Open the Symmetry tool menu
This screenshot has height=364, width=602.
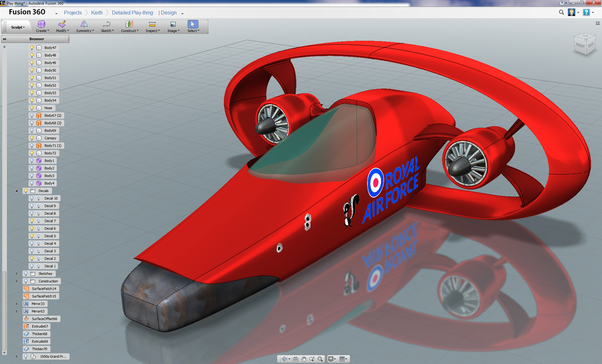85,26
